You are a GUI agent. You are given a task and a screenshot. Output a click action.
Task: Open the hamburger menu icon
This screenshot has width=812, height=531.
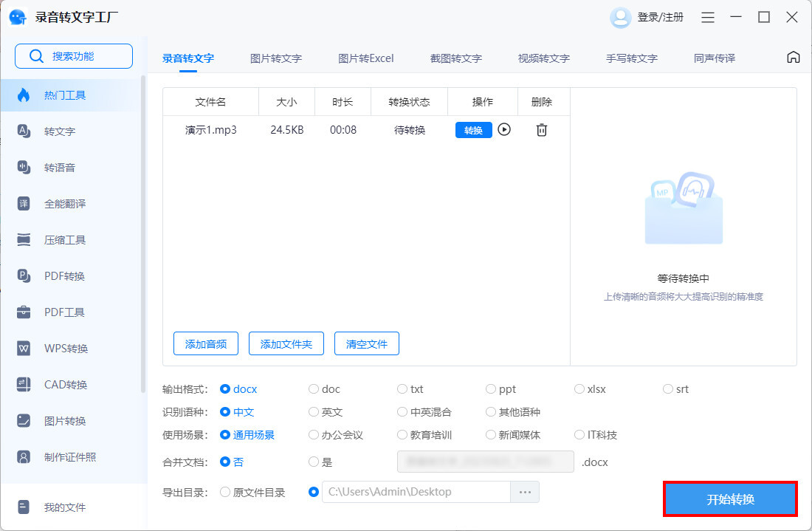coord(708,18)
